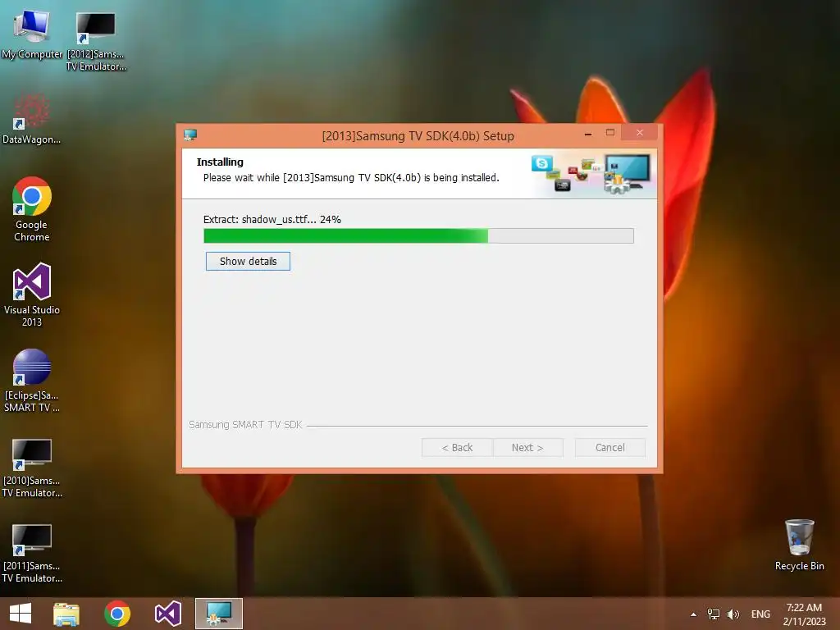Click the disabled Next button
This screenshot has height=630, width=840.
coord(527,447)
